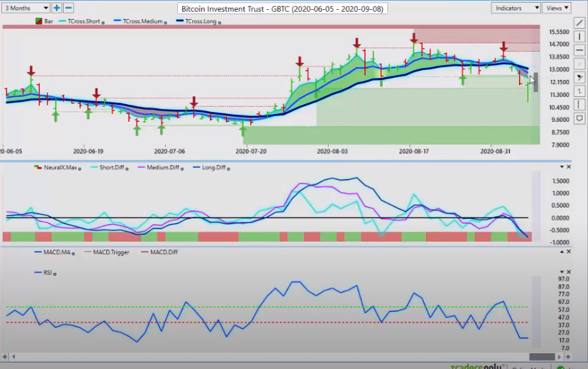Select the flag marker tool
The width and height of the screenshot is (588, 369).
point(579,77)
